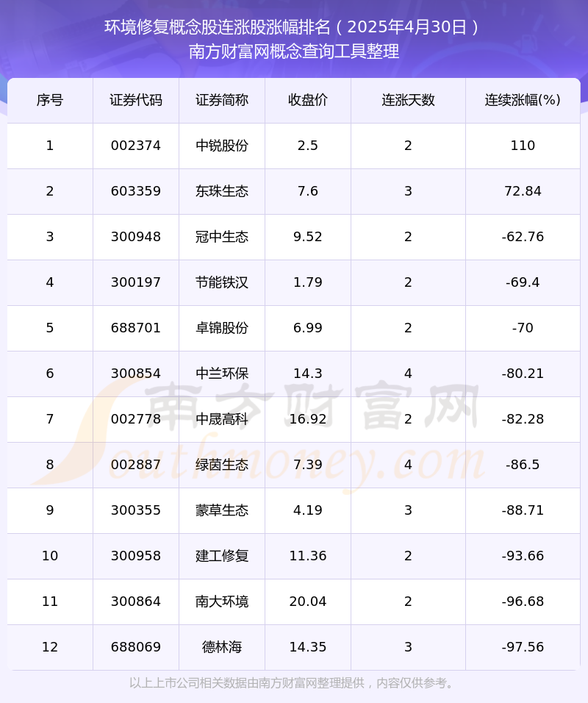Click the title line 环境修复概念股连涨股涨幅排名
This screenshot has height=703, width=588.
click(218, 27)
